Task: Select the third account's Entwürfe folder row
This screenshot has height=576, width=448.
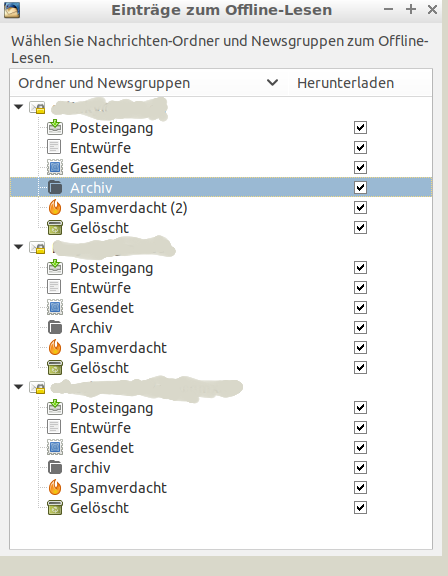Action: 221,428
